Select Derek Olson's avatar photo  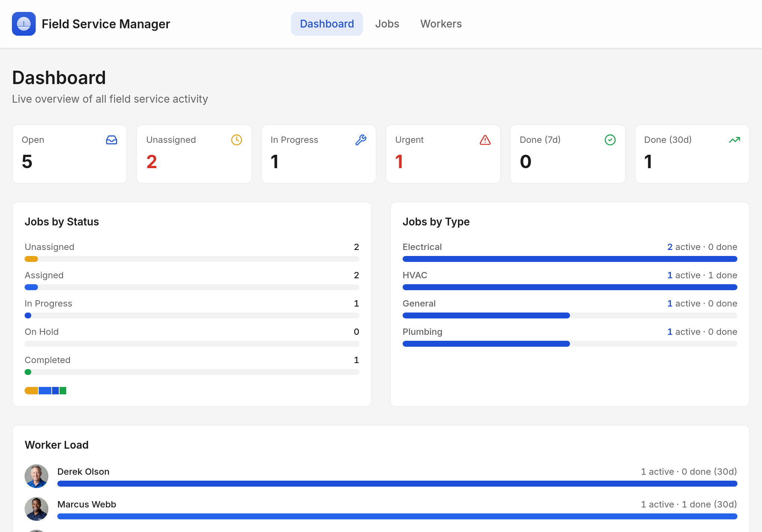[x=36, y=476]
